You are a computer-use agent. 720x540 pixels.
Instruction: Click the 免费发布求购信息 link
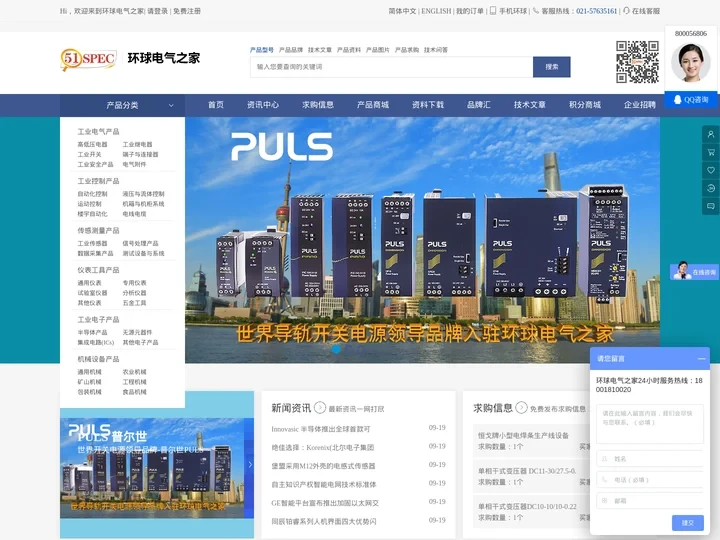tap(558, 409)
